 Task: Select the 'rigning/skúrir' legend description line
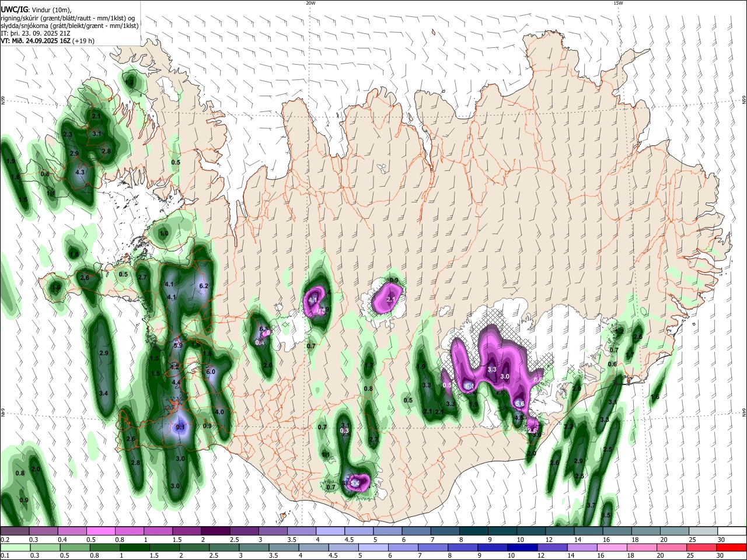tap(69, 17)
